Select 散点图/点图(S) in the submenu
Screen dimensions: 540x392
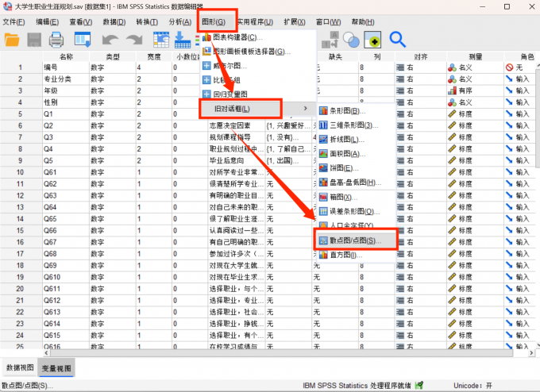pos(357,240)
